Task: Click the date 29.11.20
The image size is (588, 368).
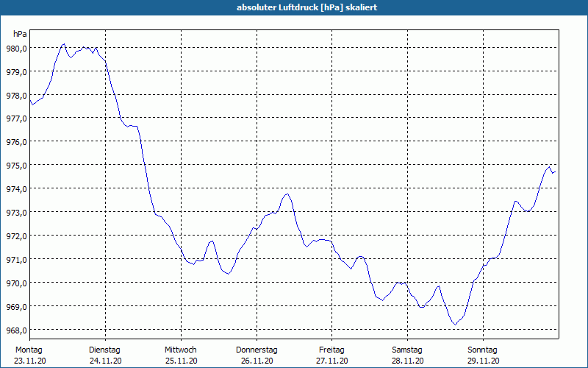Action: click(x=484, y=361)
